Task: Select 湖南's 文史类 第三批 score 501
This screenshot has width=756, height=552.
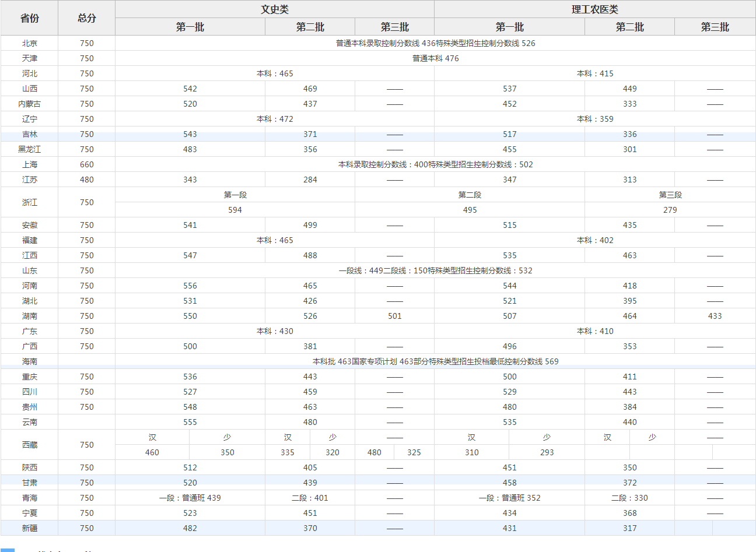Action: coord(394,316)
